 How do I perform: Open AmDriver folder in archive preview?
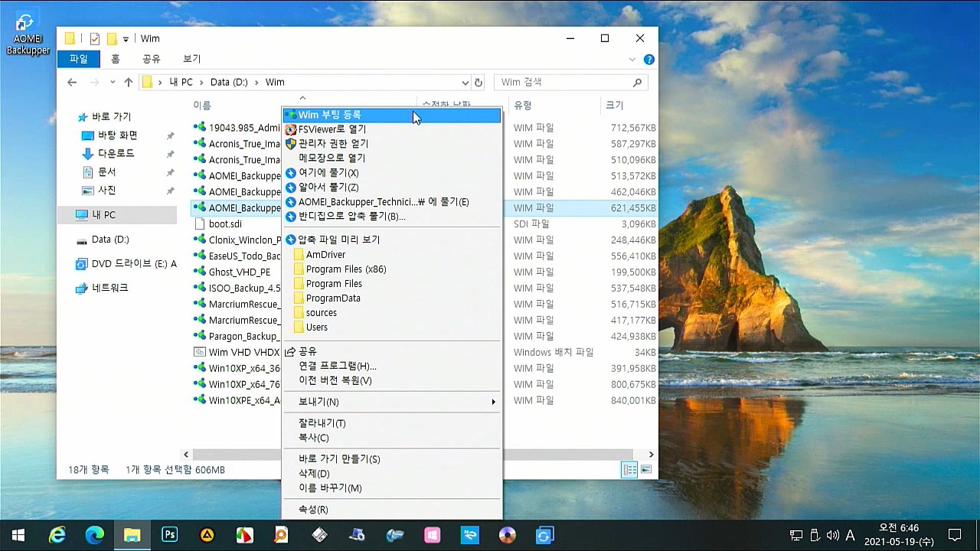392,254
